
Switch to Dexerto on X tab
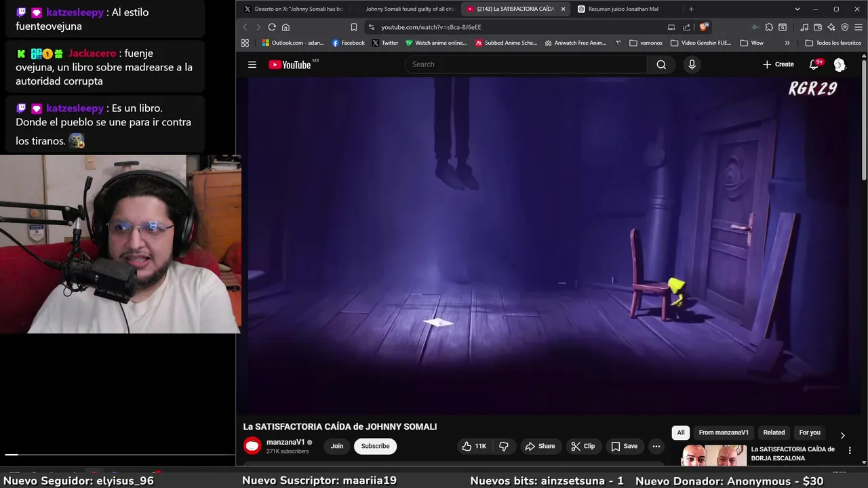pos(294,9)
